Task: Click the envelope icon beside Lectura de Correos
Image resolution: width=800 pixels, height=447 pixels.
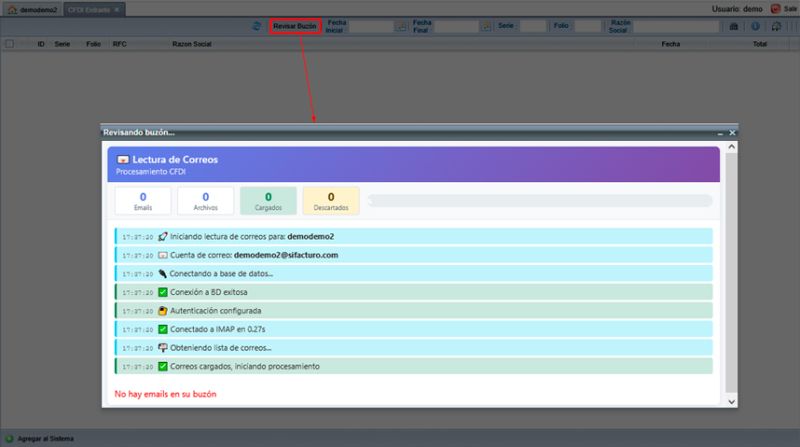Action: [123, 160]
